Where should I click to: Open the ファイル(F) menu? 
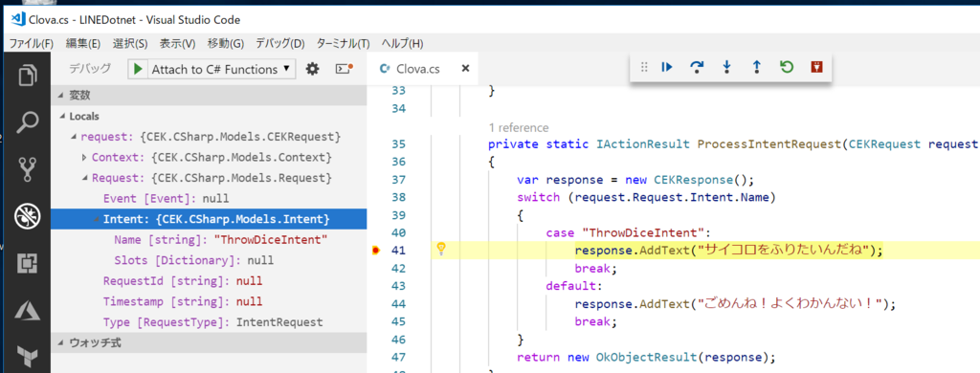coord(32,44)
